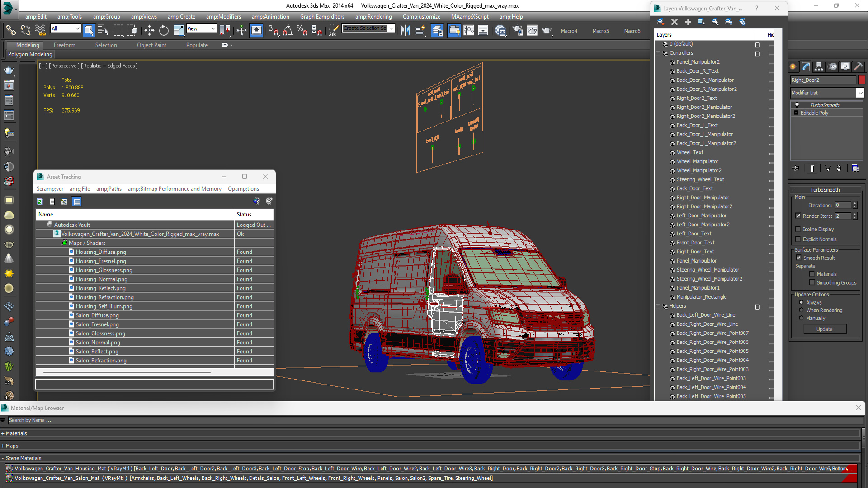Open the Rendering menu

[373, 17]
